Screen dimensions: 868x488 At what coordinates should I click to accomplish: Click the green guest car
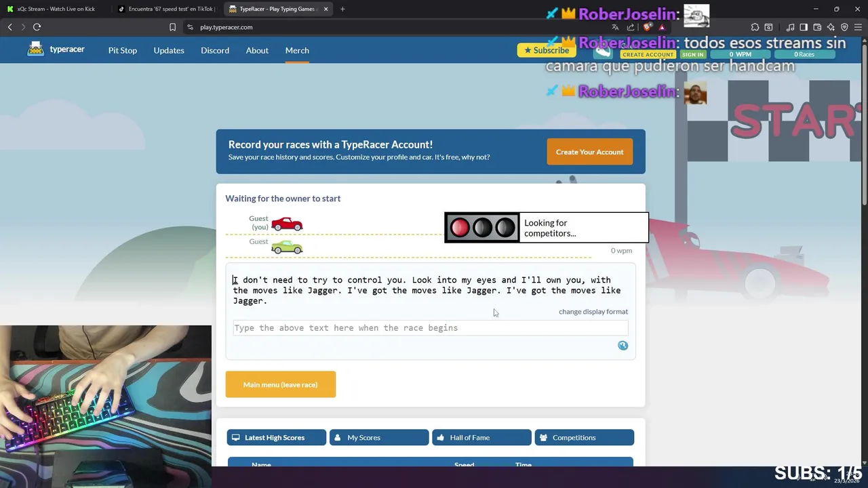click(287, 247)
